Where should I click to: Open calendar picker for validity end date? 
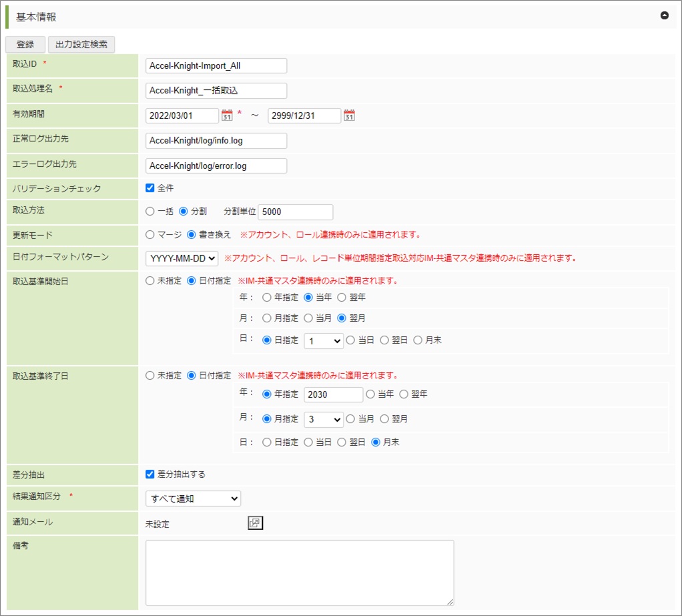(349, 115)
